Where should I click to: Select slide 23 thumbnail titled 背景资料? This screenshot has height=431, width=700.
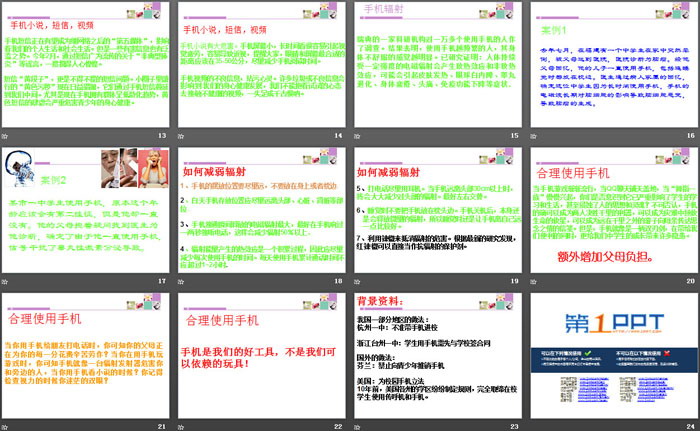point(438,356)
